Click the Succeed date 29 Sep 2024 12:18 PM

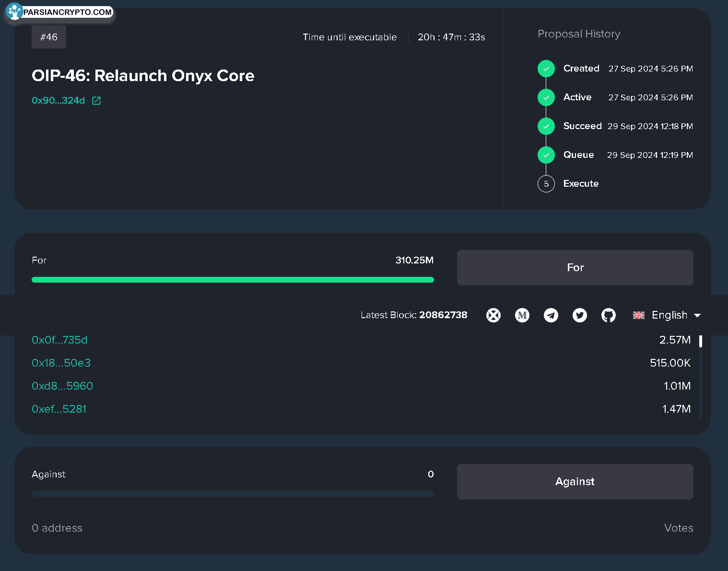point(650,126)
